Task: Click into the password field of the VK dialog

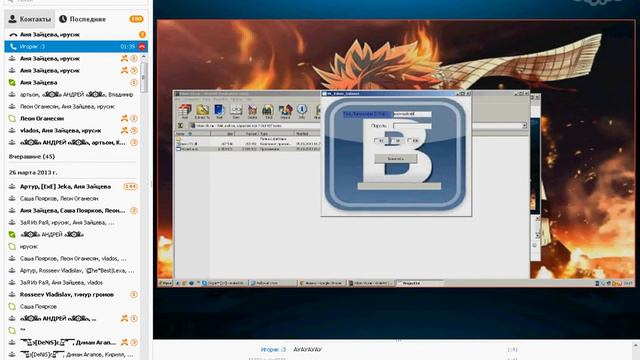Action: tap(412, 126)
